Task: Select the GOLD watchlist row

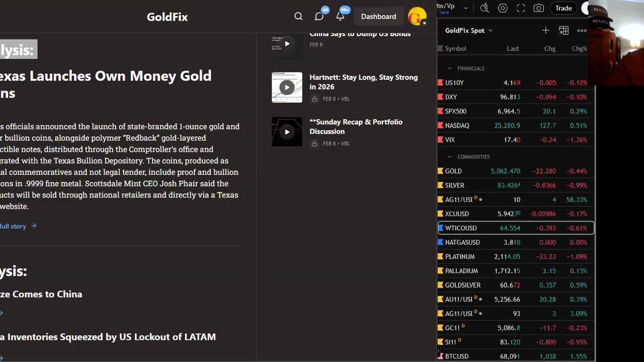Action: 516,171
